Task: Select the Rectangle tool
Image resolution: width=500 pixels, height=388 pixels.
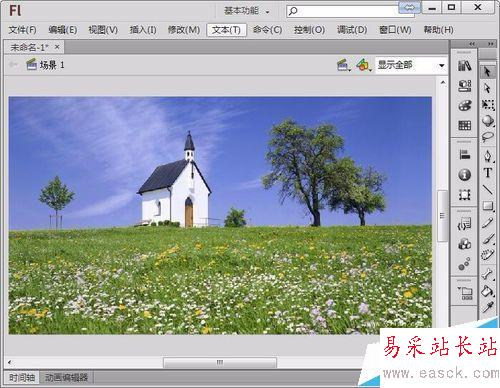Action: 488,206
